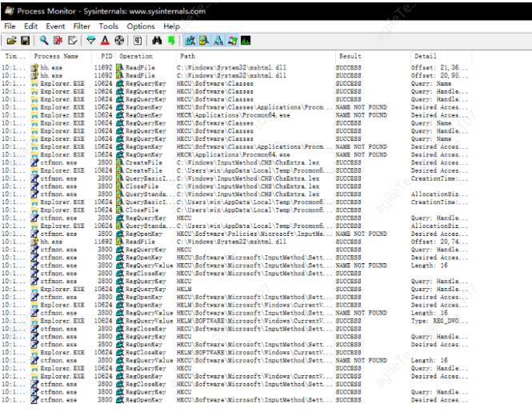The height and width of the screenshot is (412, 532).
Task: Click the Open file toolbar icon
Action: point(11,40)
